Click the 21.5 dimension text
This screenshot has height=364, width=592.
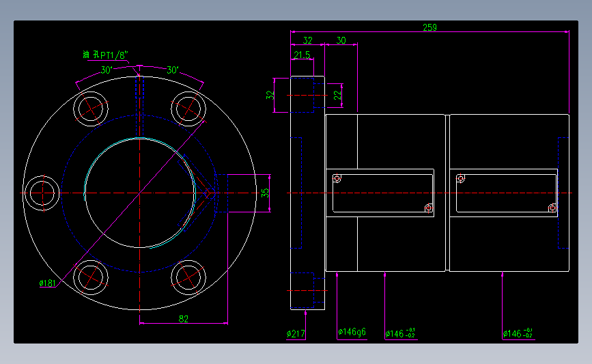pyautogui.click(x=302, y=55)
